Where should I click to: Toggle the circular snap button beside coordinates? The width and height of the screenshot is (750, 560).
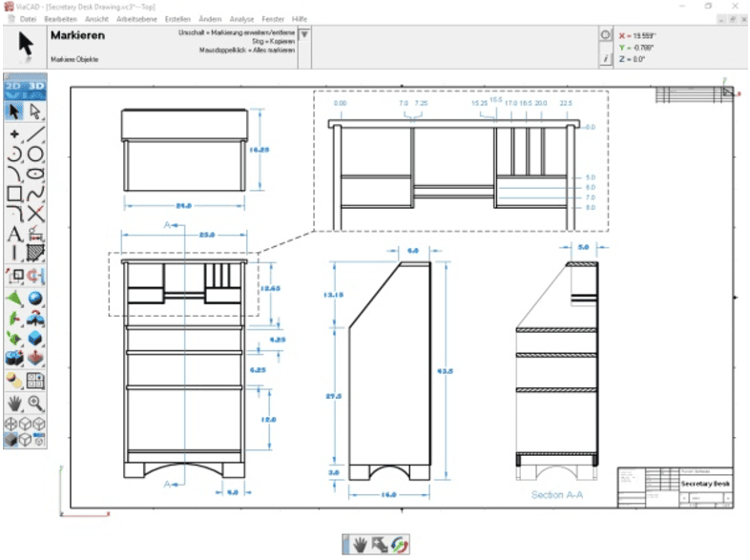[x=607, y=35]
